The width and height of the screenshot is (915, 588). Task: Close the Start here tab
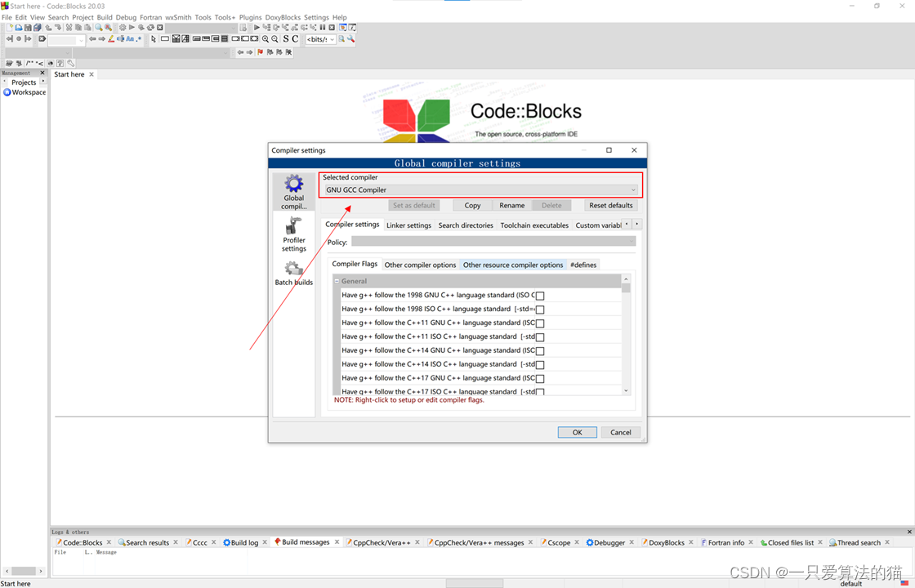click(x=91, y=74)
